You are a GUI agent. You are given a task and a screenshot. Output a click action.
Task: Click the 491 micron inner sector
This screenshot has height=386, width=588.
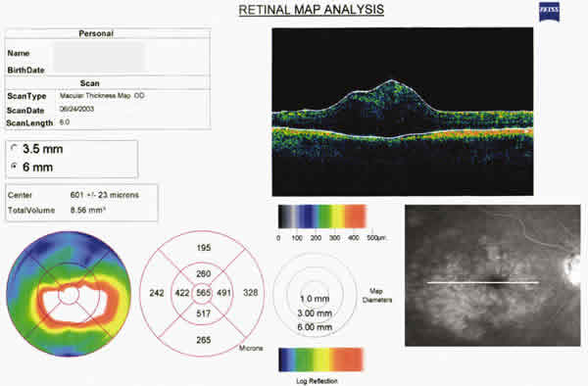(x=223, y=293)
